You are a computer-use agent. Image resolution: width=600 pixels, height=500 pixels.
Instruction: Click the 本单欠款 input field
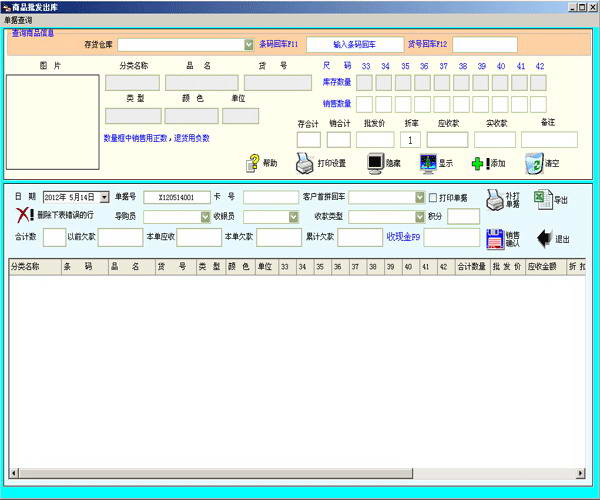pos(279,238)
